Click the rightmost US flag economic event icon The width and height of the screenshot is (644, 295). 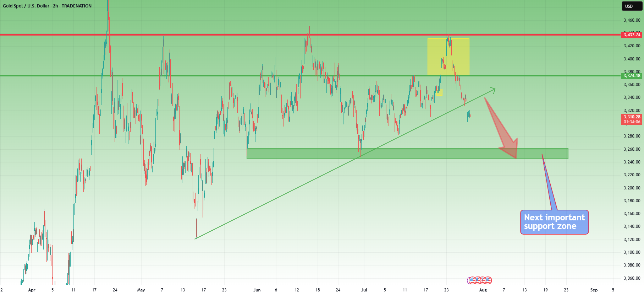[x=488, y=280]
